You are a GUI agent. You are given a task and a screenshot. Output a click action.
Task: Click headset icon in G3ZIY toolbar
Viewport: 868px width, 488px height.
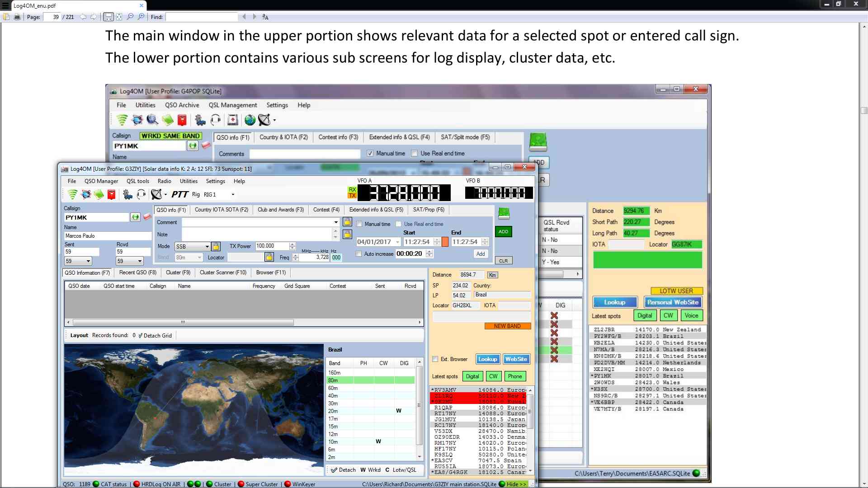(x=141, y=194)
